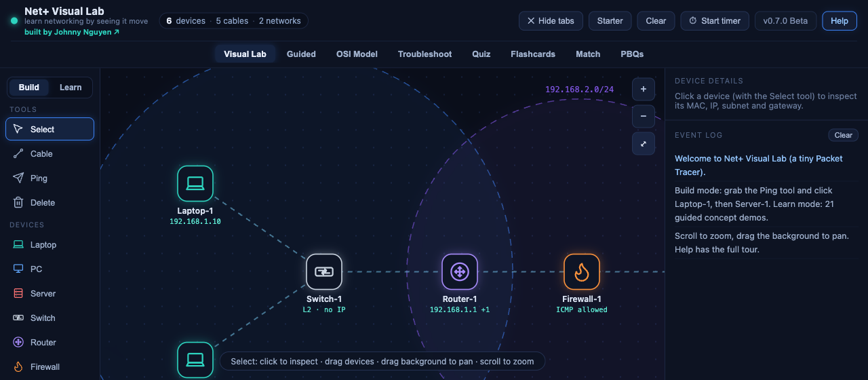Add a Switch device from the palette
This screenshot has width=868, height=380.
click(50, 318)
